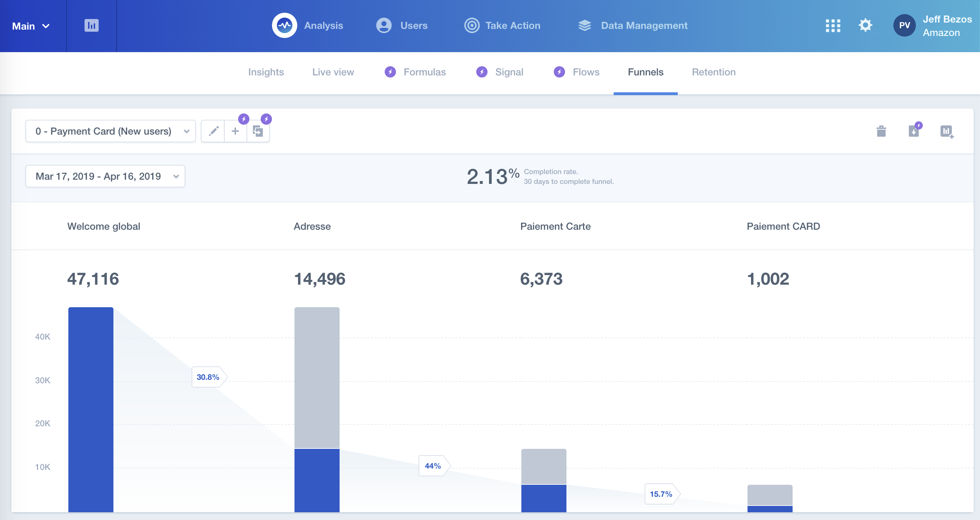The width and height of the screenshot is (980, 520).
Task: Click the lightning badge beside Signal
Action: click(x=482, y=72)
